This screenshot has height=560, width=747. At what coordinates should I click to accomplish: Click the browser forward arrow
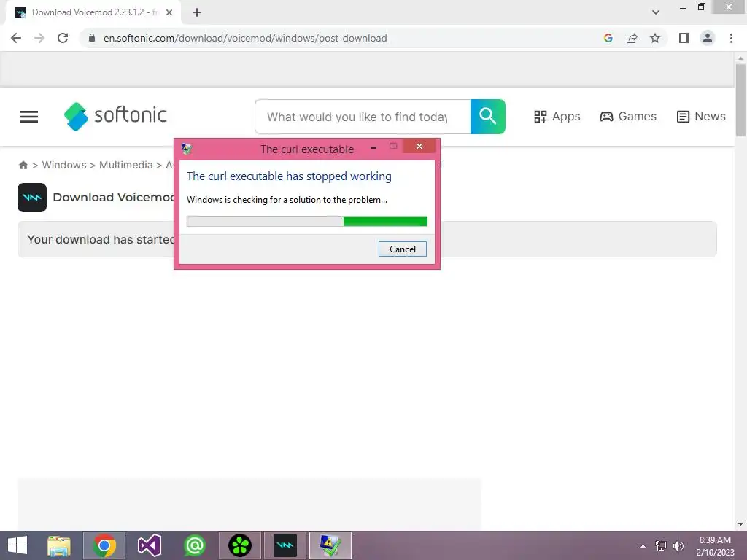pyautogui.click(x=39, y=38)
